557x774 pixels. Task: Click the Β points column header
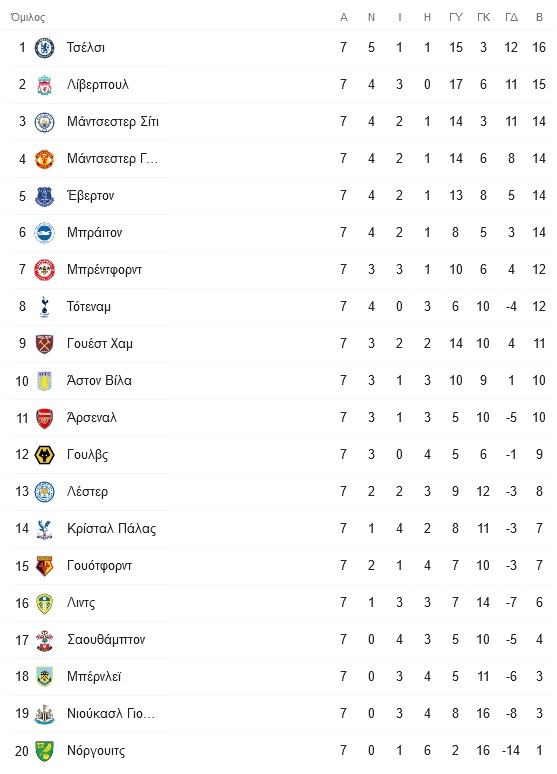click(539, 17)
